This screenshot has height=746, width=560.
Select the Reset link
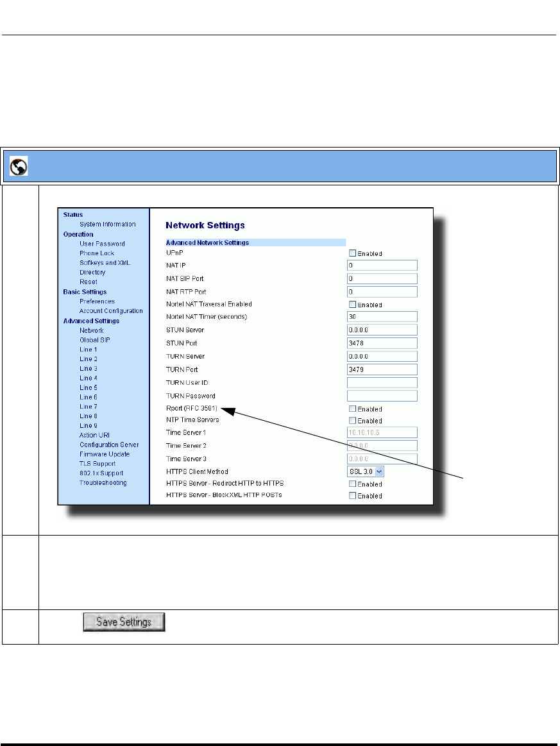pos(89,282)
